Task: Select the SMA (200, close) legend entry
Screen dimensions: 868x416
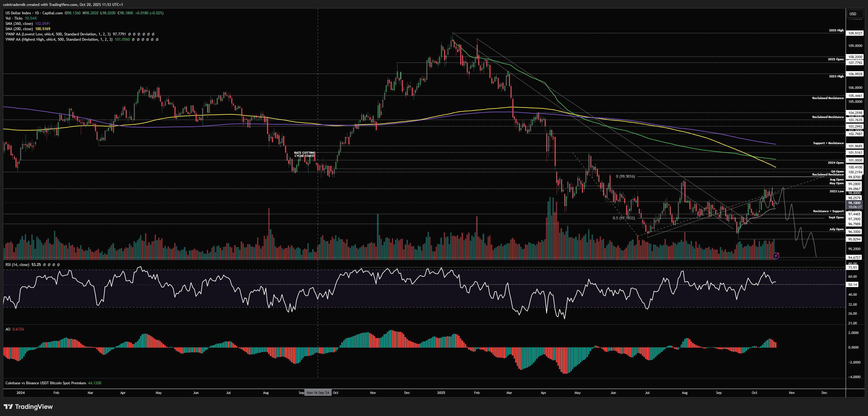Action: coord(19,29)
